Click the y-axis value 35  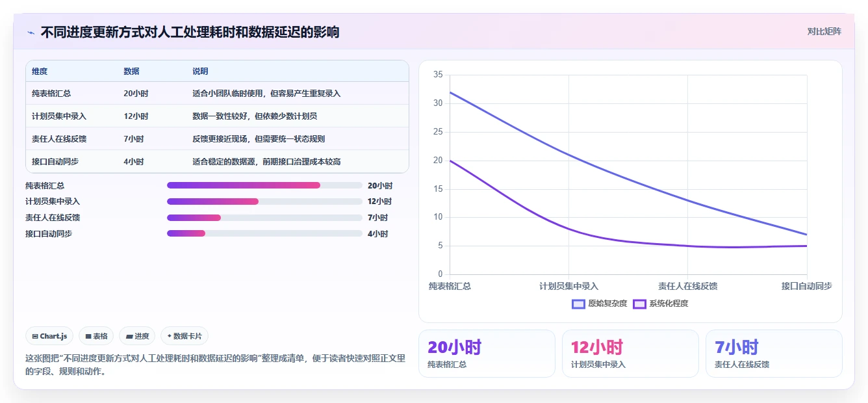tap(438, 75)
